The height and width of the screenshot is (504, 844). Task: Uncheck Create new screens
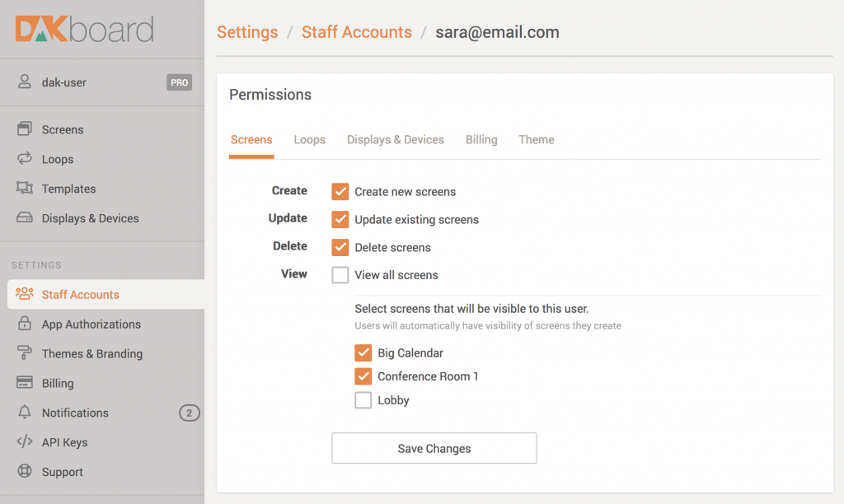(340, 192)
